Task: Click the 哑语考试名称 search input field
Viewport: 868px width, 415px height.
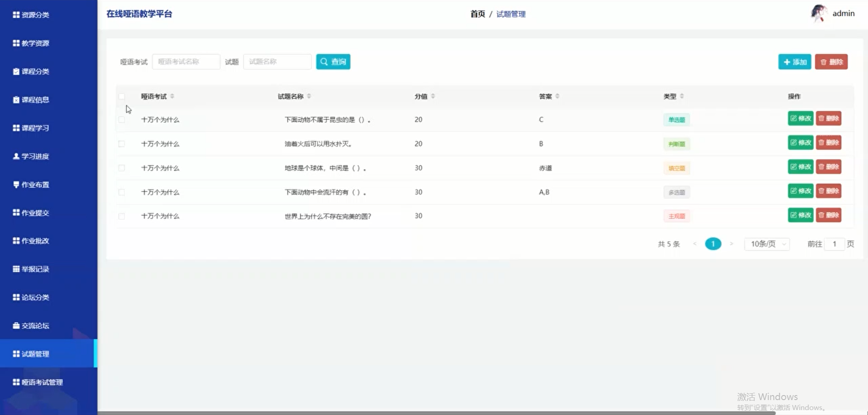Action: pyautogui.click(x=186, y=62)
